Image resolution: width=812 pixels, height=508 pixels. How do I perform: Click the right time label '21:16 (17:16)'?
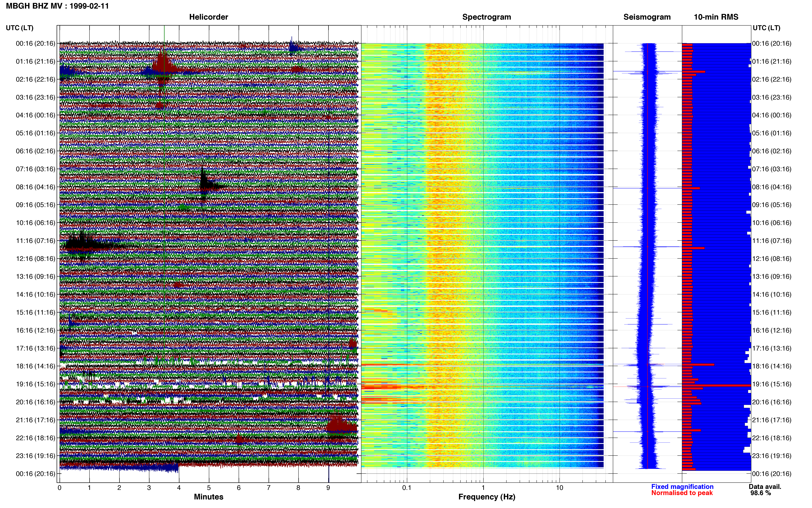coord(772,420)
